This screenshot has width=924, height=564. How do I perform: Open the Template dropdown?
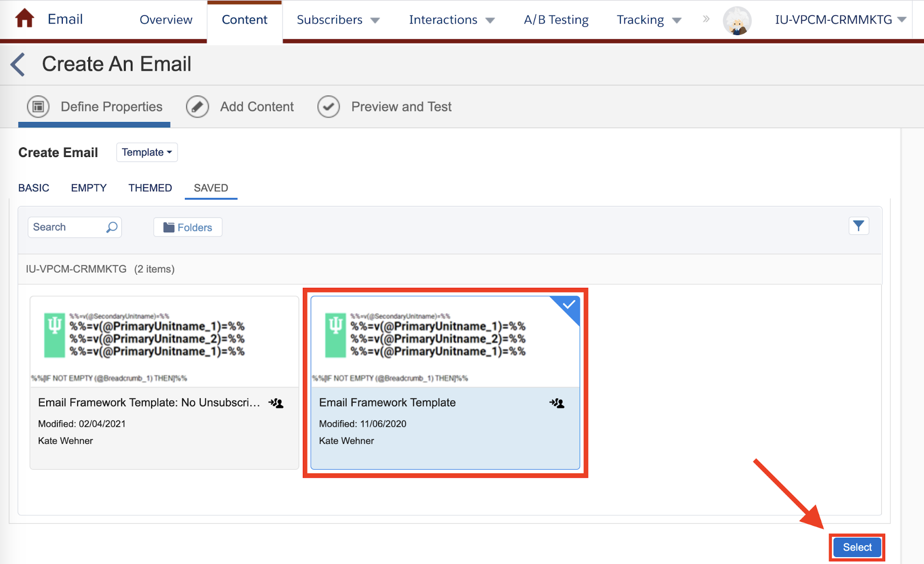click(x=147, y=152)
